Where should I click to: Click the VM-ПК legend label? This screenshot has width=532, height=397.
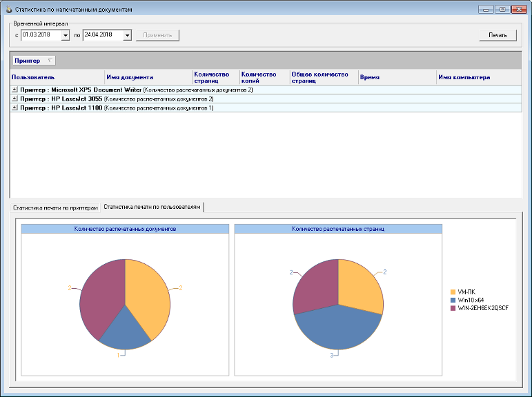466,292
